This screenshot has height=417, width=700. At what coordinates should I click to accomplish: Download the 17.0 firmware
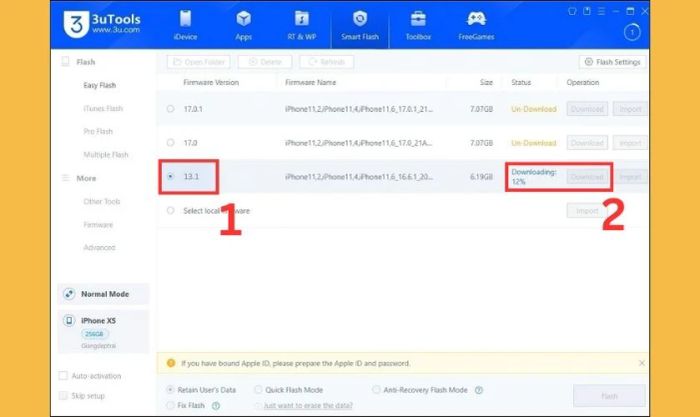tap(587, 142)
